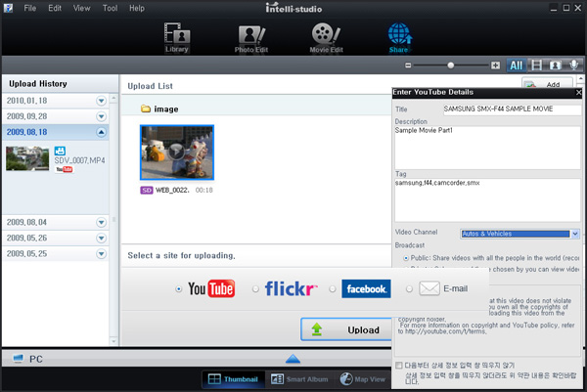This screenshot has width=587, height=392.
Task: Open the Movie Edit mode
Action: [326, 38]
